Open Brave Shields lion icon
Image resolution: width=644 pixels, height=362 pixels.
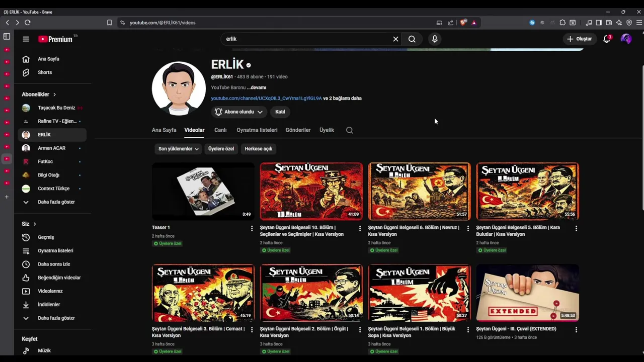pos(463,23)
